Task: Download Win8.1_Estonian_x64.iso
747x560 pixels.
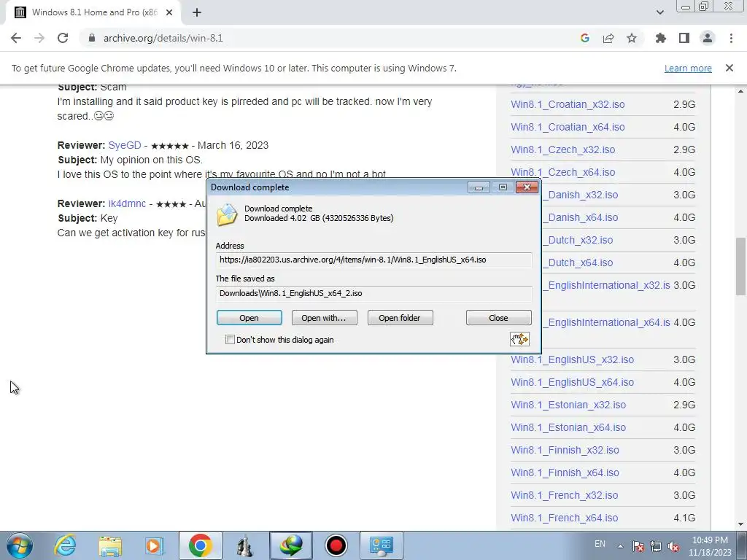Action: coord(568,427)
